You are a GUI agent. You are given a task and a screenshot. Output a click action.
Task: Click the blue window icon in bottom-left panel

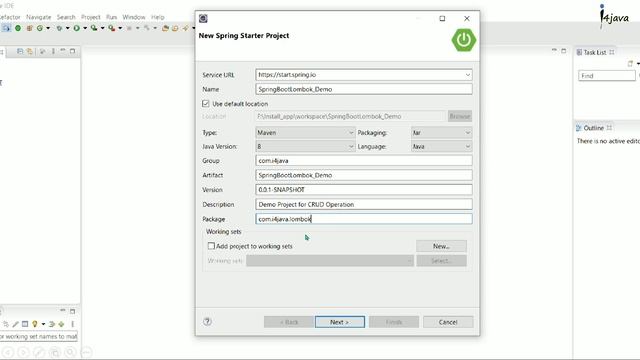(25, 324)
